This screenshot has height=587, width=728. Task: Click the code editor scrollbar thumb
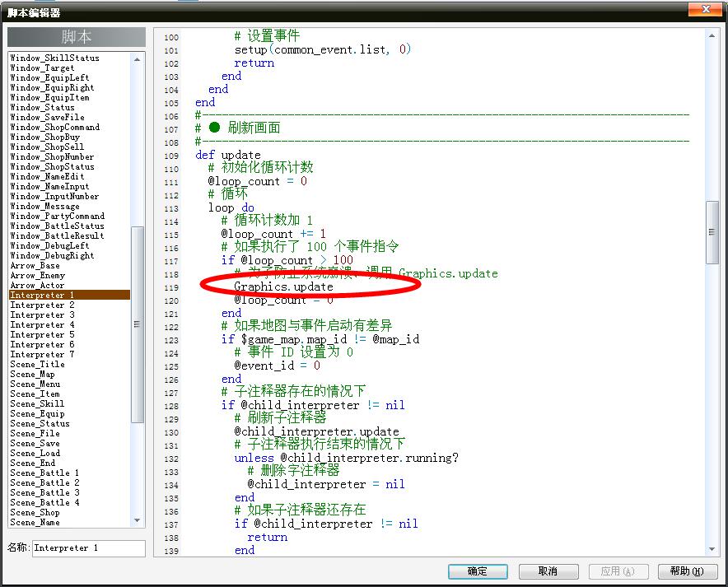click(x=712, y=232)
